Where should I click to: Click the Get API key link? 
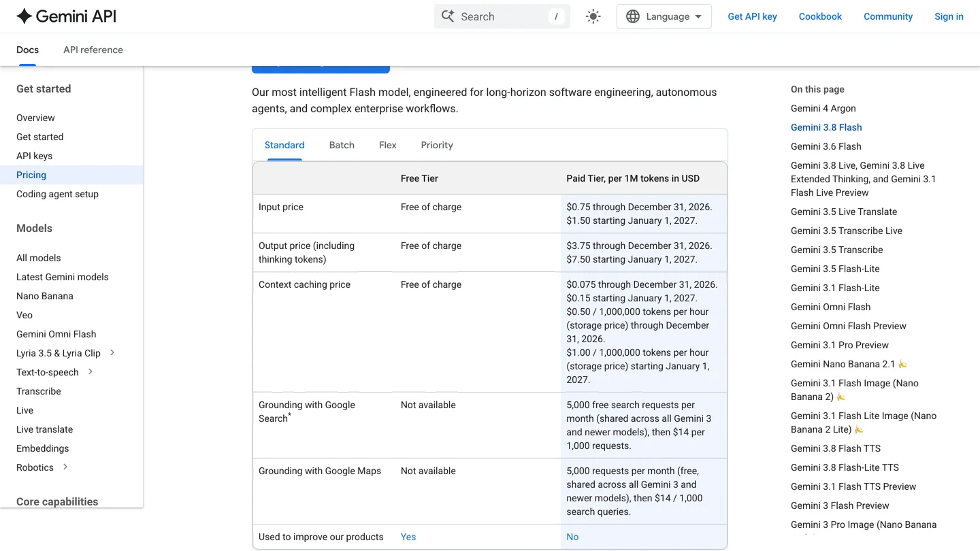[x=752, y=16]
